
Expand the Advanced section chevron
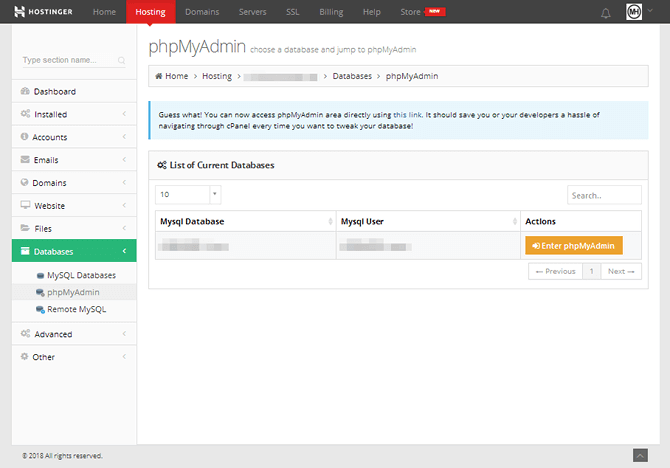(124, 334)
